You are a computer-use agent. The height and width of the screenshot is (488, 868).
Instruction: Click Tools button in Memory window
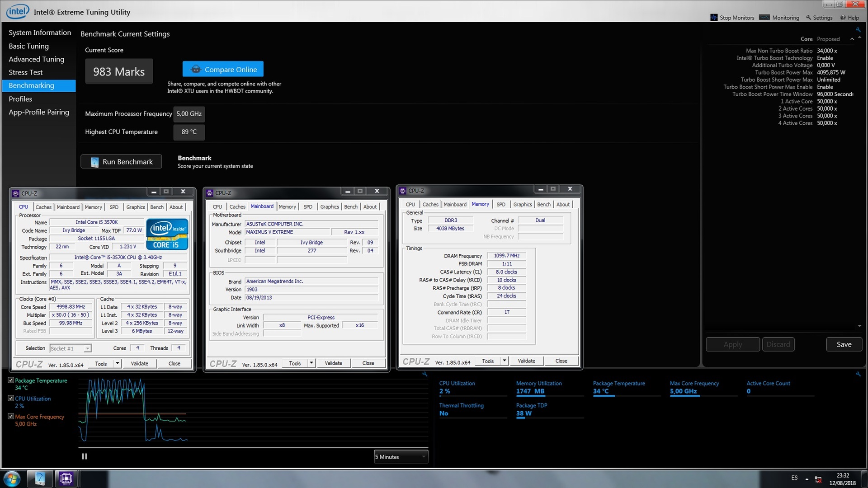click(488, 361)
